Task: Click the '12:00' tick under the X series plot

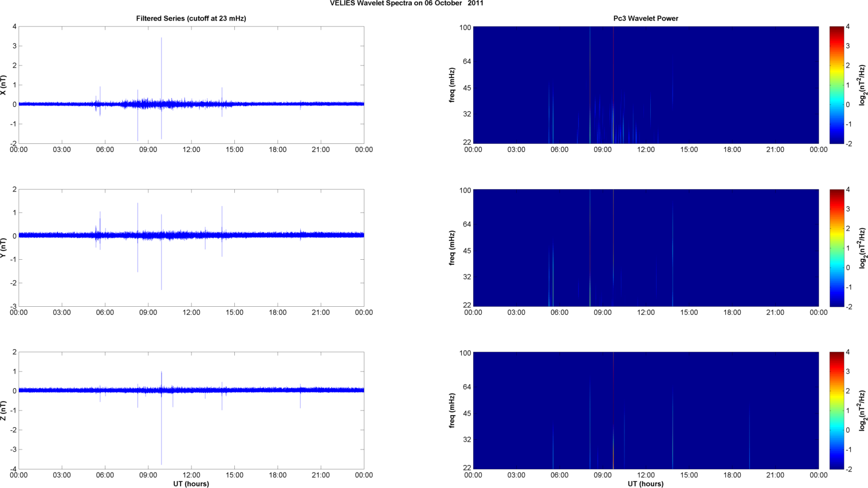Action: tap(191, 150)
